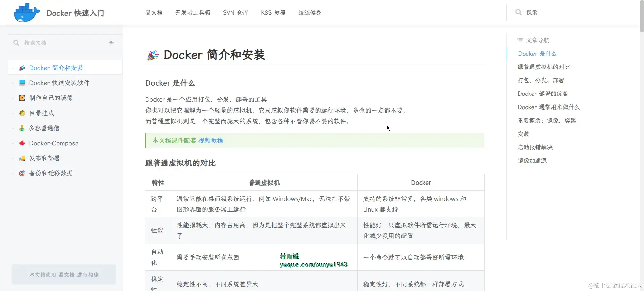This screenshot has height=291, width=644.
Task: Jump to 安装 in article nav
Action: pos(523,134)
